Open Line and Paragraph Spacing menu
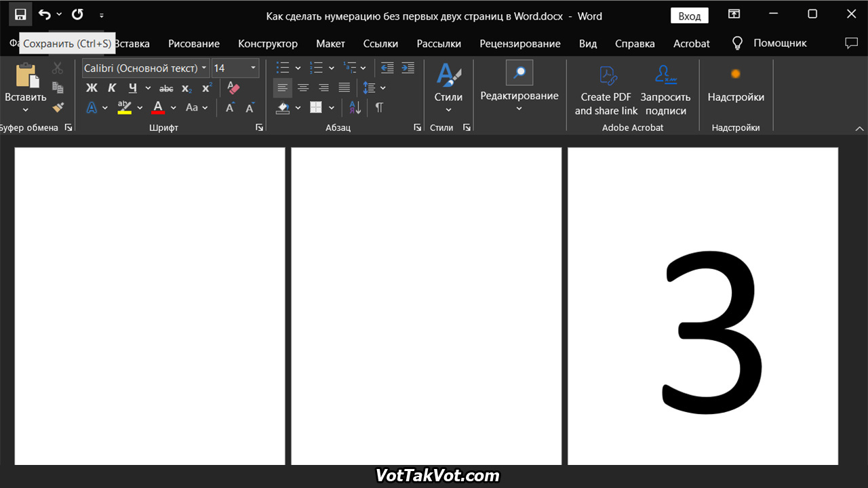Image resolution: width=868 pixels, height=488 pixels. [374, 87]
